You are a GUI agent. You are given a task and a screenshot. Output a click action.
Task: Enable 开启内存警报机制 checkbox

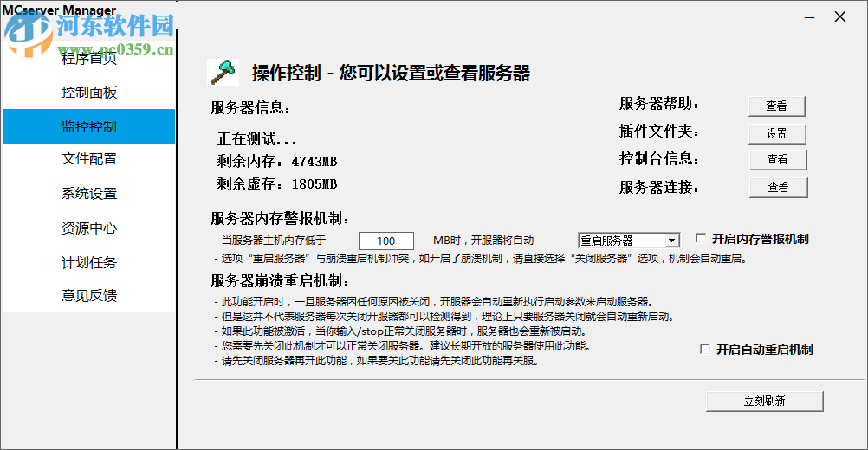[x=702, y=238]
